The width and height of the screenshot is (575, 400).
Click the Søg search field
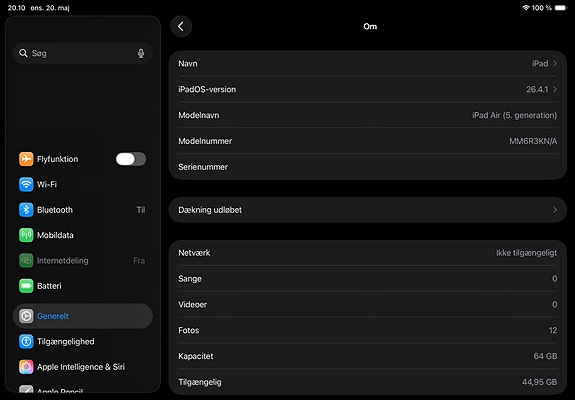83,54
